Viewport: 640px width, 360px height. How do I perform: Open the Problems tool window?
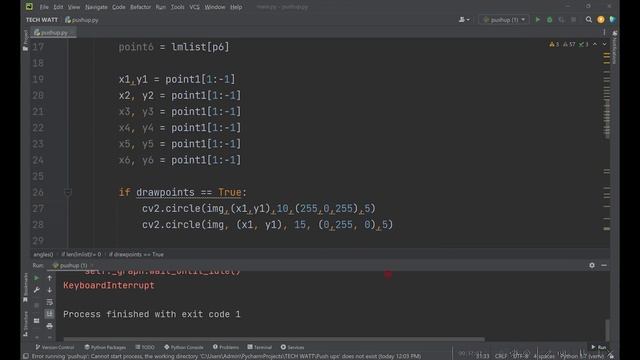pyautogui.click(x=226, y=347)
